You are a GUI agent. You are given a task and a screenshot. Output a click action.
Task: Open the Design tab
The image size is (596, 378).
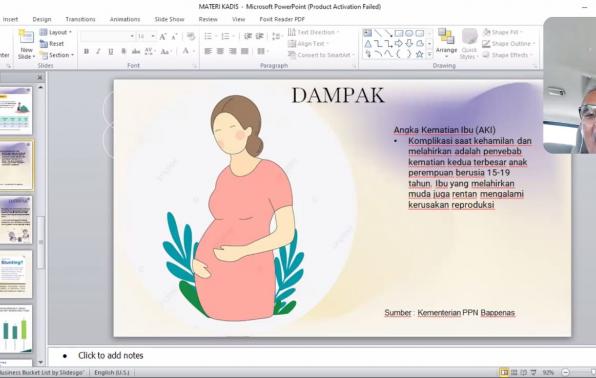(42, 19)
